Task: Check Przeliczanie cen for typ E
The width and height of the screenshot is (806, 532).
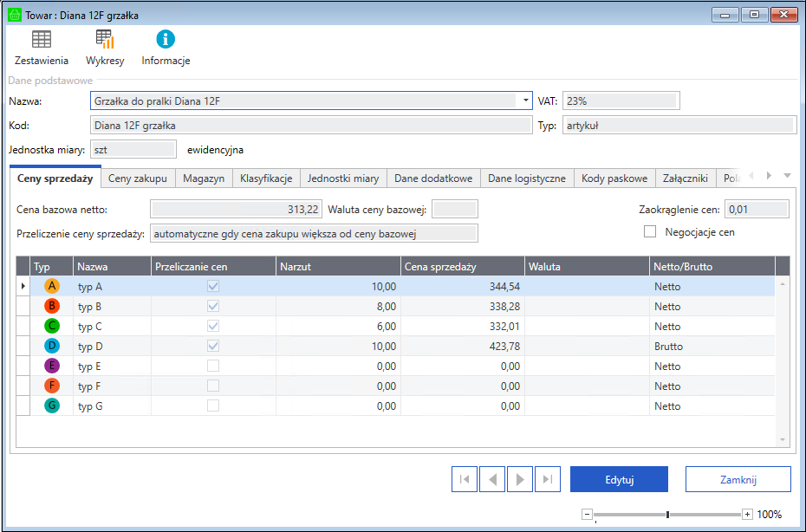Action: 213,366
